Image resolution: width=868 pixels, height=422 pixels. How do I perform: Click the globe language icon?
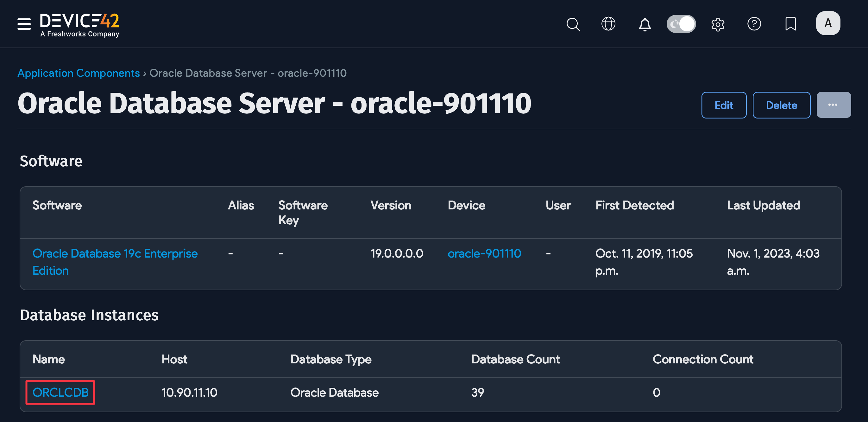click(608, 24)
